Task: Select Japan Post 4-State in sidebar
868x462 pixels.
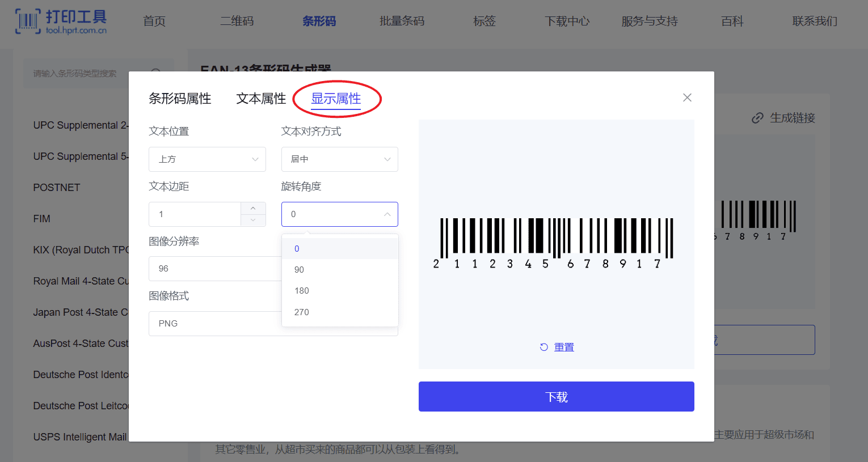Action: tap(81, 312)
